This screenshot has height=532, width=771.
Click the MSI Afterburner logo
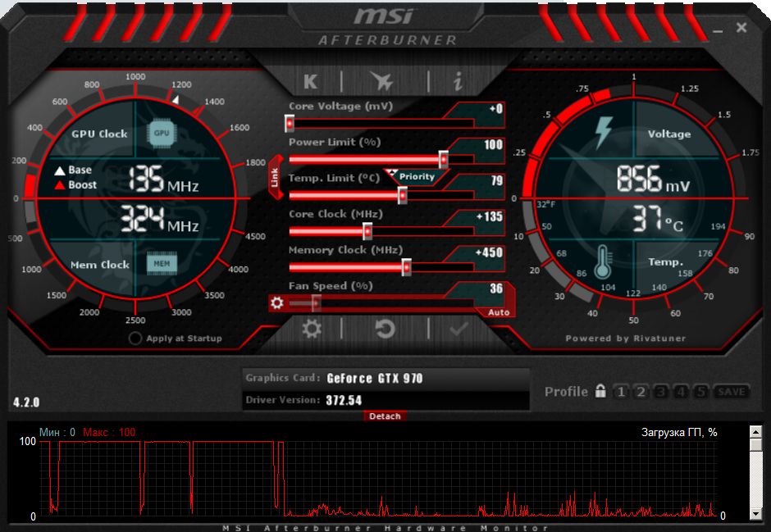387,27
